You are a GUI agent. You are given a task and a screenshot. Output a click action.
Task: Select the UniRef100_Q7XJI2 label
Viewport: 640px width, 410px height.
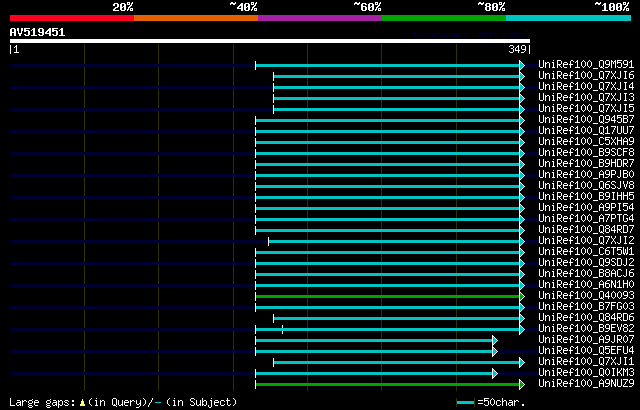(x=586, y=241)
